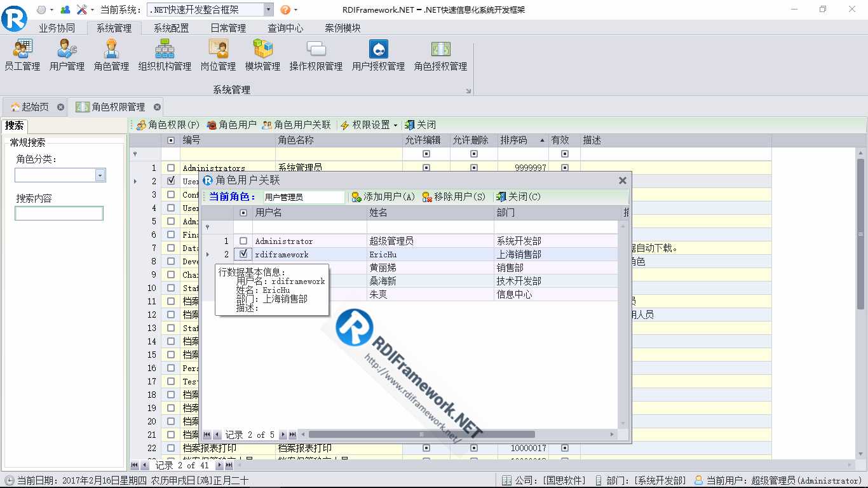Go to next record in main grid navigator
Image resolution: width=868 pixels, height=488 pixels.
pyautogui.click(x=219, y=465)
